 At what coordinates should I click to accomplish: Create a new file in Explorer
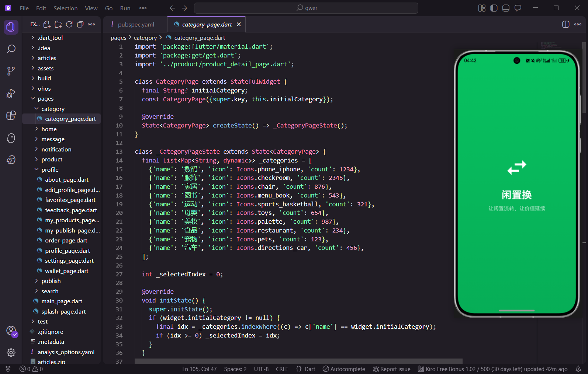coord(47,24)
